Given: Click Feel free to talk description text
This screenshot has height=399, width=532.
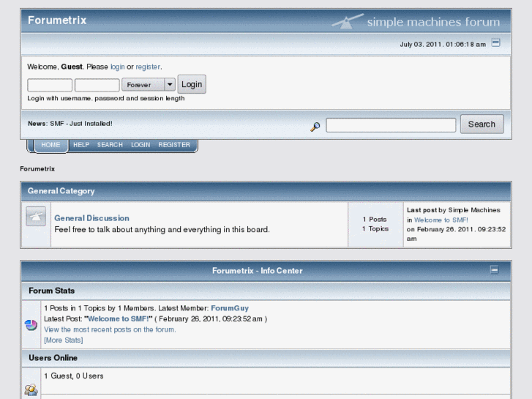Looking at the screenshot, I should (x=162, y=230).
